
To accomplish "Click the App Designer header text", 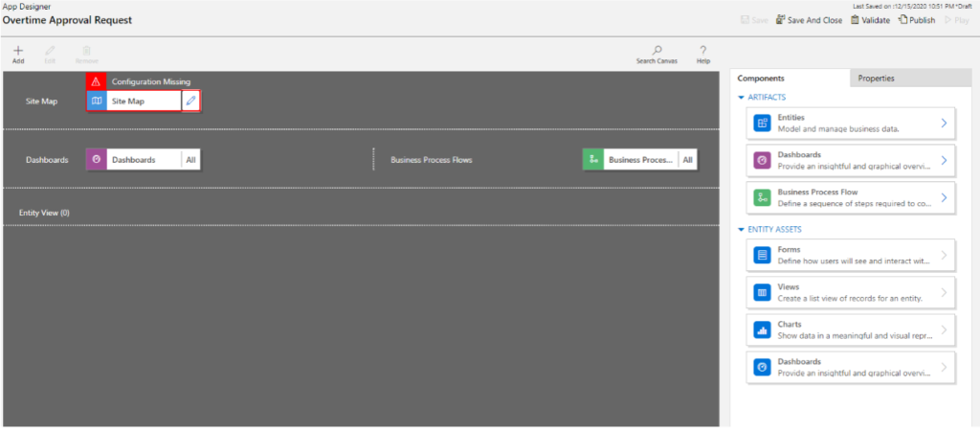I will click(27, 7).
